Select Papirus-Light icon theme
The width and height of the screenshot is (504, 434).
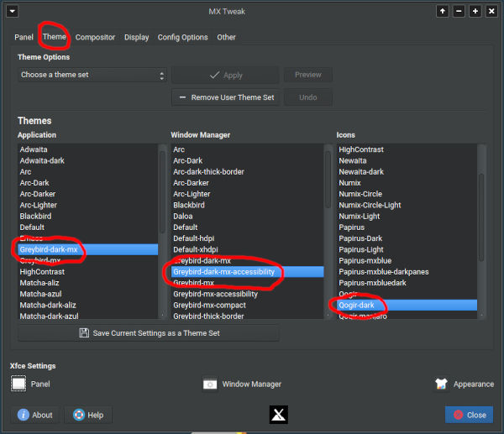pyautogui.click(x=407, y=249)
